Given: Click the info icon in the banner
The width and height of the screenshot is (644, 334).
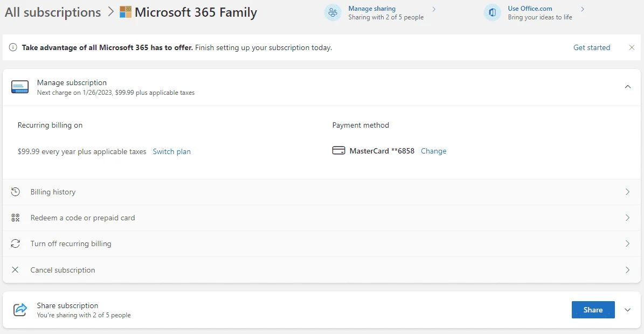Looking at the screenshot, I should tap(13, 47).
